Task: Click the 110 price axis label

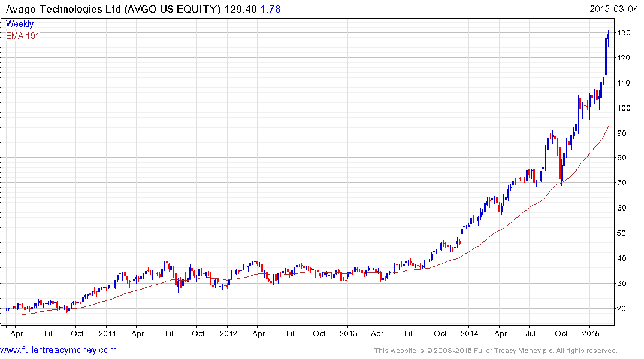Action: [624, 83]
